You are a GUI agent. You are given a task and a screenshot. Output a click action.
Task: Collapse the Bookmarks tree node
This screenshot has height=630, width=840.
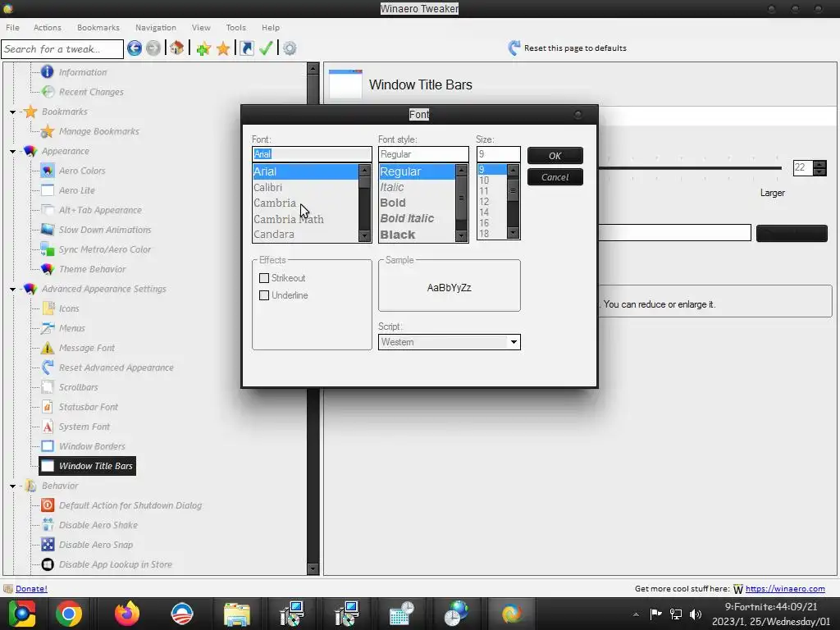coord(12,112)
